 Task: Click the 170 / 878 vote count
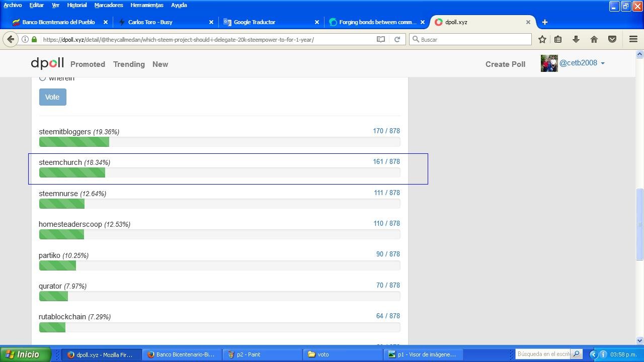pyautogui.click(x=386, y=131)
